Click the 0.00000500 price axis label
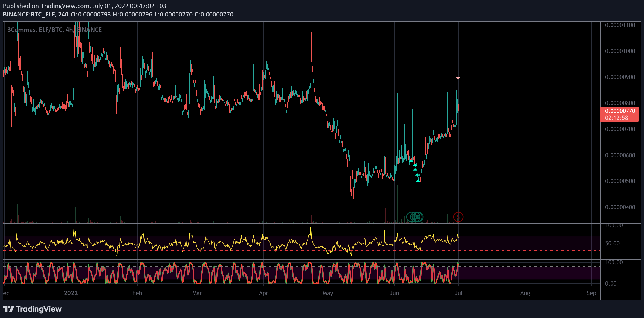The image size is (644, 318). [x=620, y=181]
